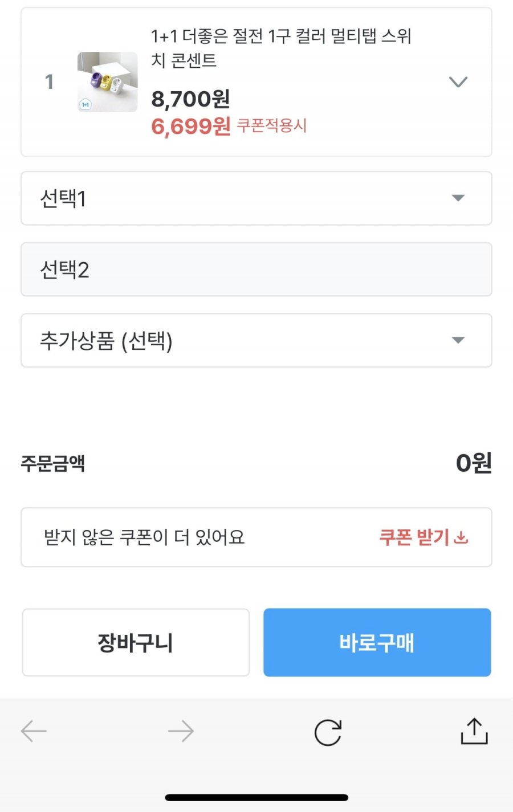Tap the 8,700원 original price
The image size is (513, 812).
190,99
